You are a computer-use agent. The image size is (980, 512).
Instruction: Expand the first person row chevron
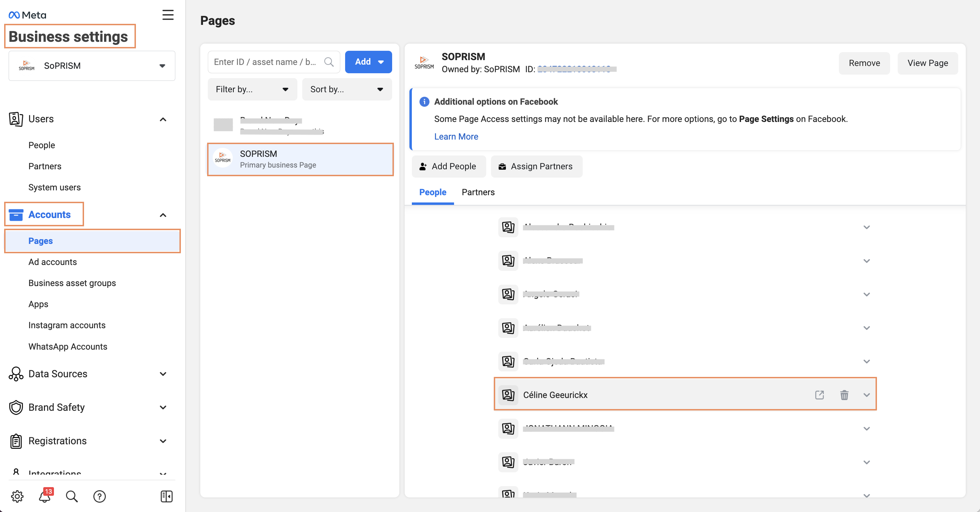pyautogui.click(x=866, y=227)
